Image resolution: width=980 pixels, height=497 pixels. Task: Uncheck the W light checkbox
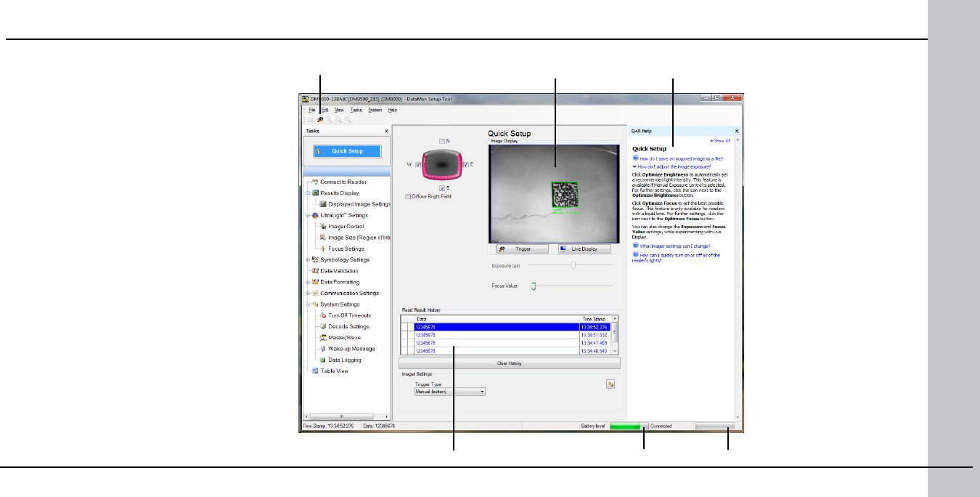418,165
